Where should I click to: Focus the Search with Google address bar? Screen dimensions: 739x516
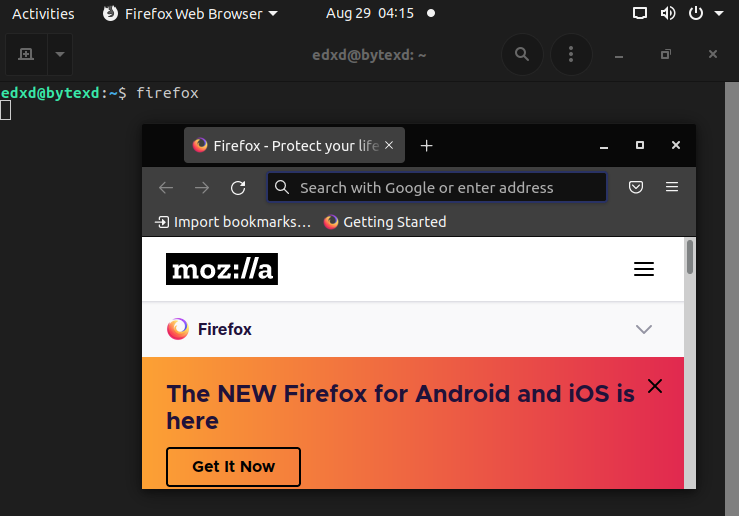pyautogui.click(x=440, y=187)
